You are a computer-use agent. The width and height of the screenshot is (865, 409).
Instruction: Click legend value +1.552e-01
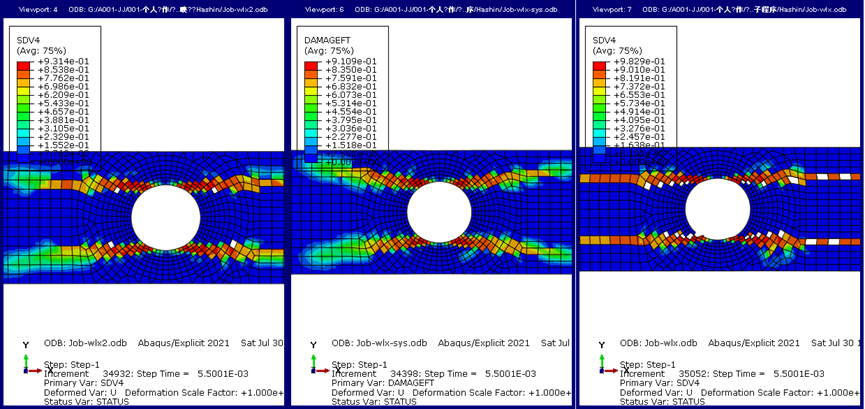(x=62, y=145)
